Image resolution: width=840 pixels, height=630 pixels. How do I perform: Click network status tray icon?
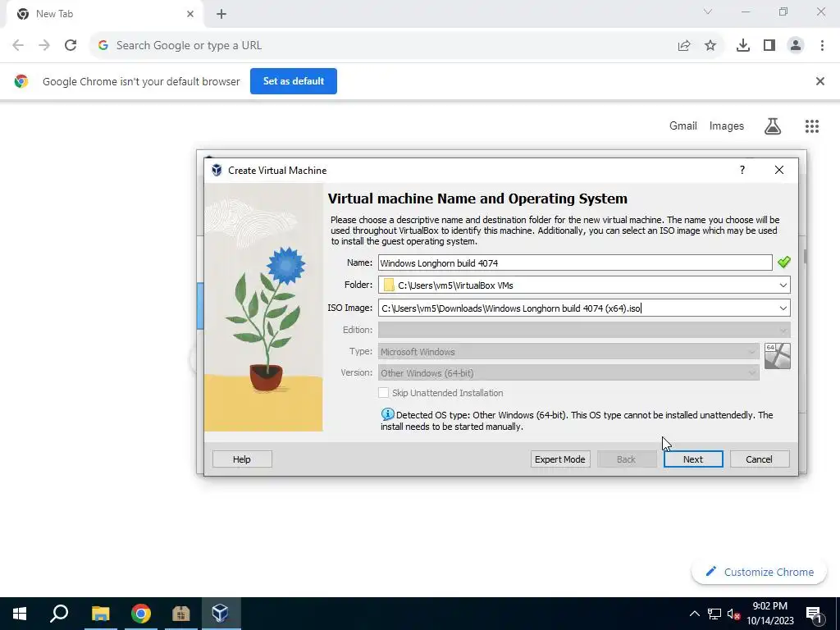(714, 614)
